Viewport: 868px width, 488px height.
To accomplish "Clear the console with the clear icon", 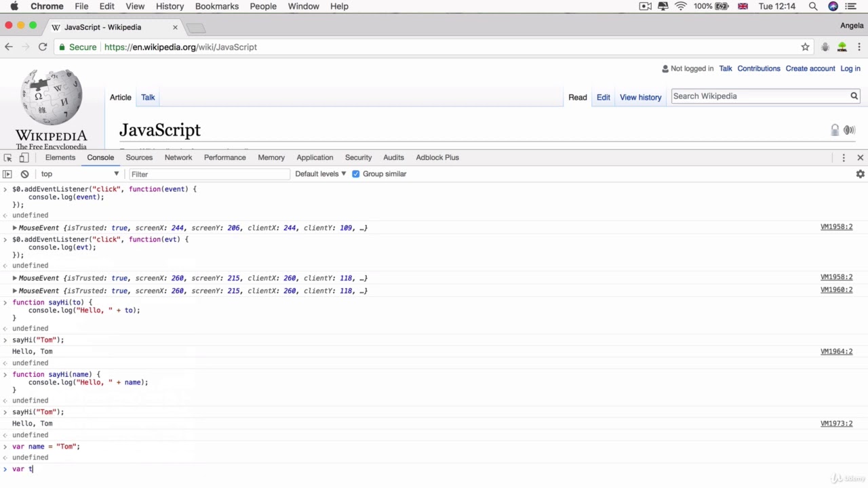I will (24, 174).
